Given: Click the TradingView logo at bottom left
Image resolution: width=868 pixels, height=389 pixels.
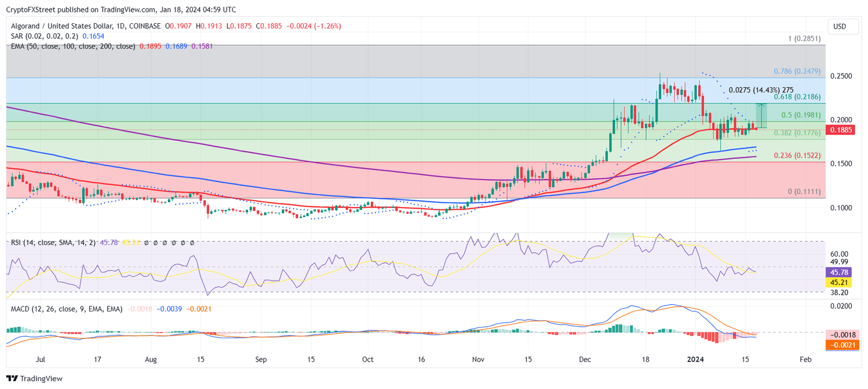Looking at the screenshot, I should click(x=34, y=379).
